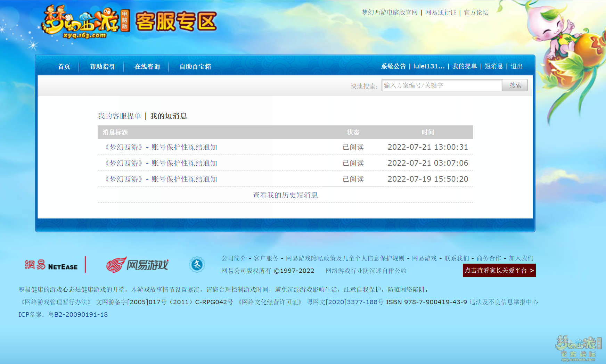Open 违法及不良信息举报中心 link

click(503, 302)
